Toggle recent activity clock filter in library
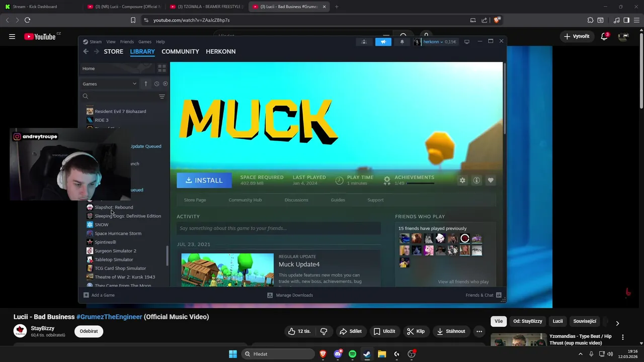Image resolution: width=644 pixels, height=362 pixels. pos(156,84)
